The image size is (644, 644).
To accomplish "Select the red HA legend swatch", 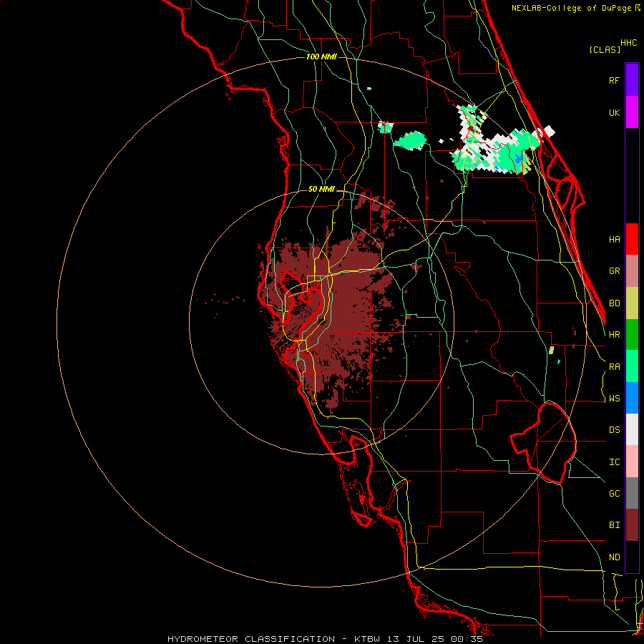I will (x=632, y=239).
